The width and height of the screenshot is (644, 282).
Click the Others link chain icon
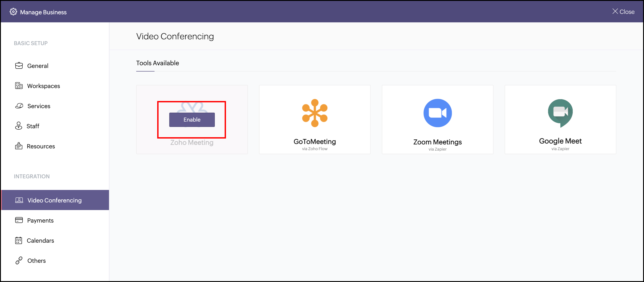(x=19, y=260)
